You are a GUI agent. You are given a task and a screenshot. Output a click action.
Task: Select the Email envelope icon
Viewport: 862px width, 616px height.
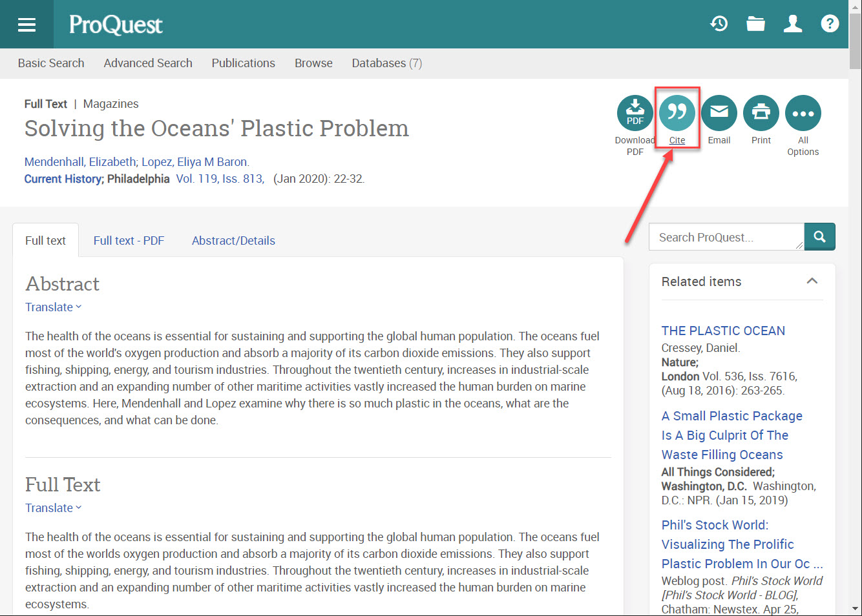pos(719,112)
